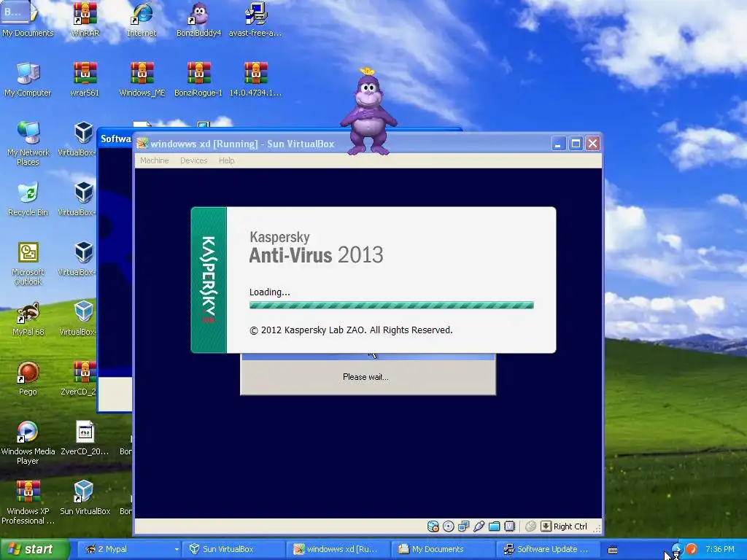747x560 pixels.
Task: Switch to windowws xd taskbar button
Action: (x=338, y=549)
